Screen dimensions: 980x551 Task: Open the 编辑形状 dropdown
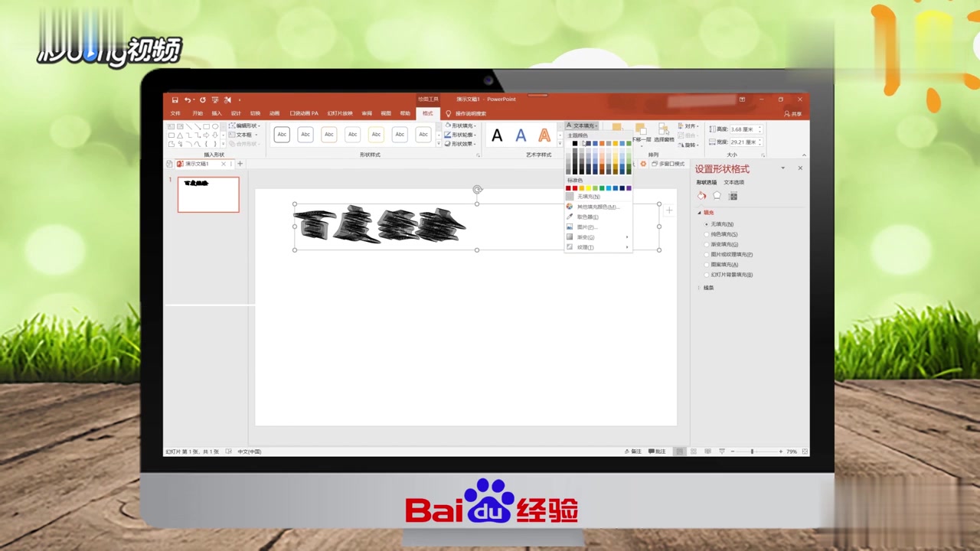coord(245,126)
